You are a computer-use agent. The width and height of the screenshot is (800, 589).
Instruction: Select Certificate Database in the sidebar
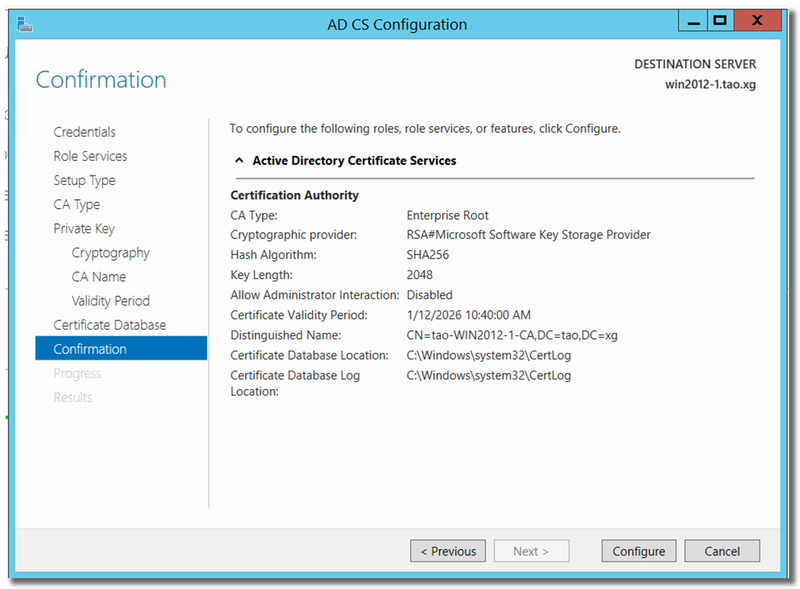(109, 325)
